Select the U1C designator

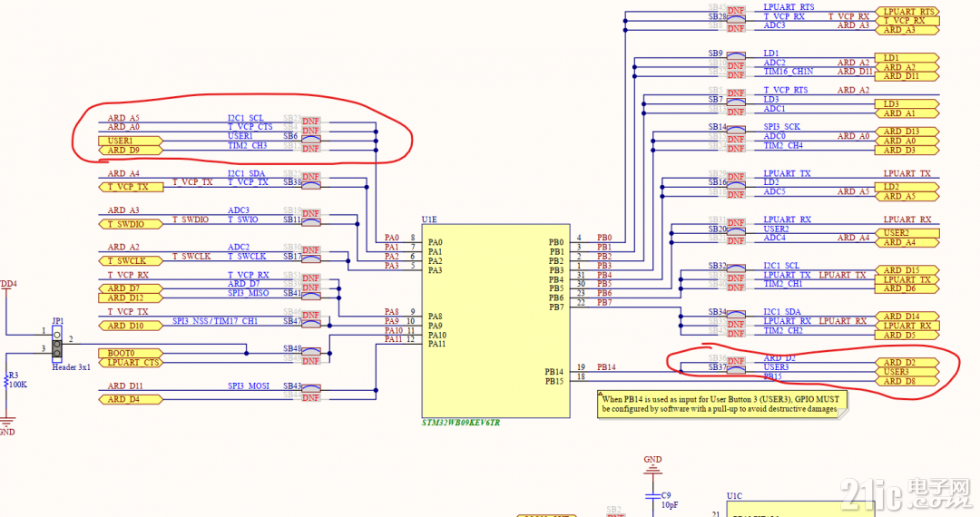pos(734,496)
